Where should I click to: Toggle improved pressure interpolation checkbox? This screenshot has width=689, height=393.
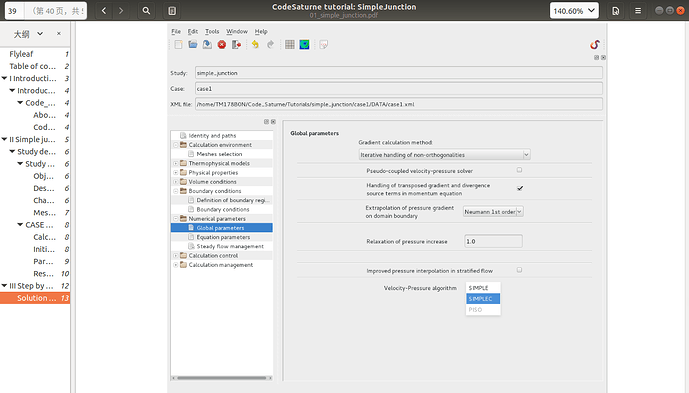(519, 270)
